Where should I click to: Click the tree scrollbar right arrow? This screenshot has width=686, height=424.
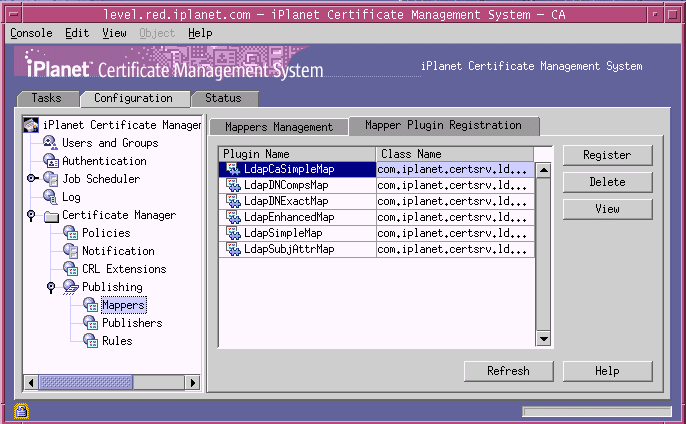click(x=192, y=382)
